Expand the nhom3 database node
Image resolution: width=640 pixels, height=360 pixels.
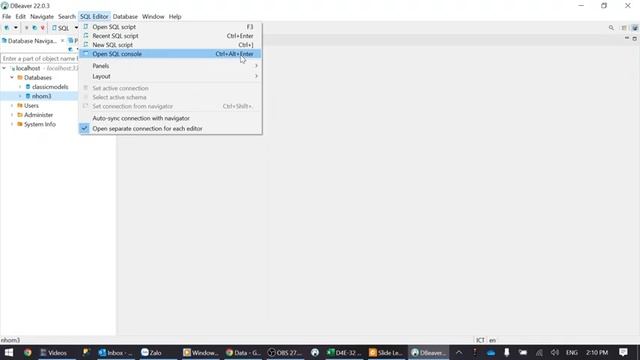tap(20, 96)
